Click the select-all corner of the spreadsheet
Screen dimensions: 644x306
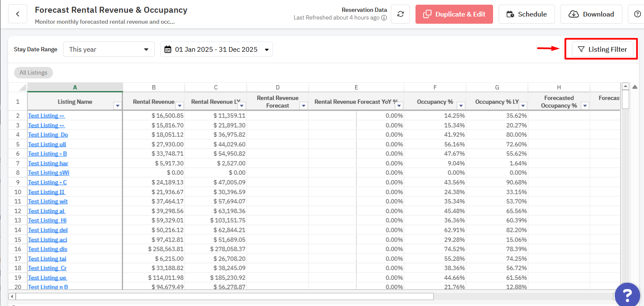18,87
